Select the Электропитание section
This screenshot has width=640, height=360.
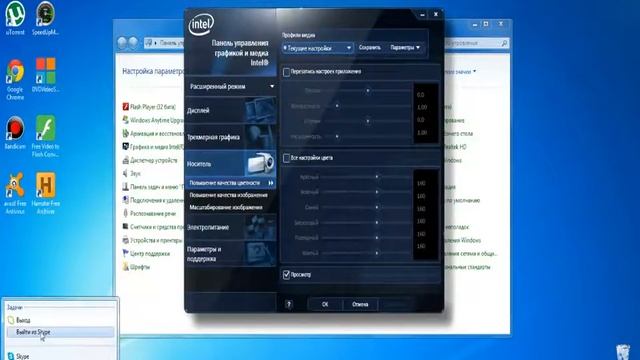pos(231,227)
